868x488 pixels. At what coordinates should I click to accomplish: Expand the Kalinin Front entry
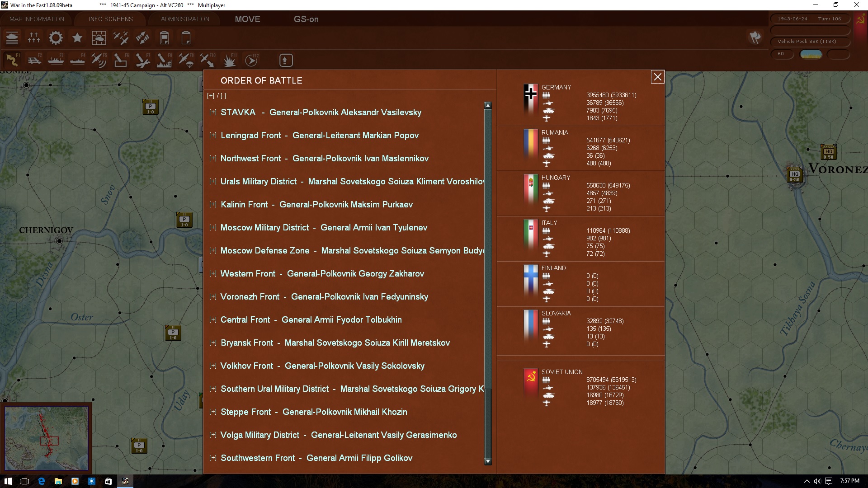212,204
